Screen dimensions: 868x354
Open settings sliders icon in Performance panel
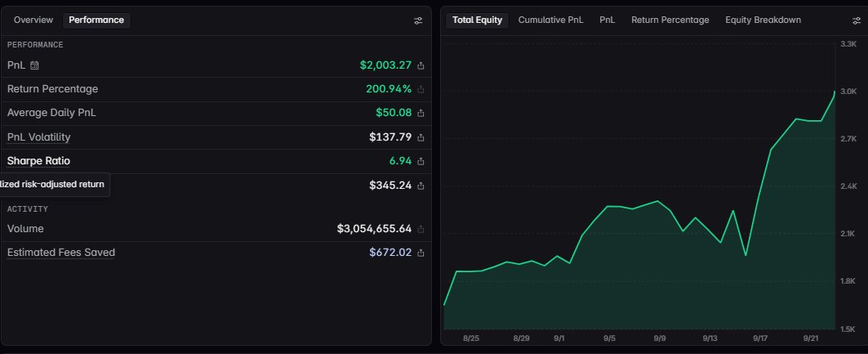pos(418,20)
